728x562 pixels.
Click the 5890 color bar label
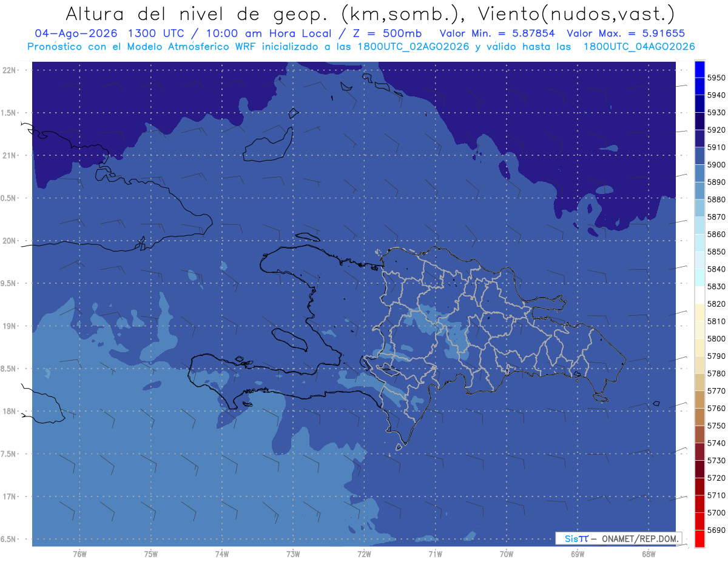(x=716, y=182)
